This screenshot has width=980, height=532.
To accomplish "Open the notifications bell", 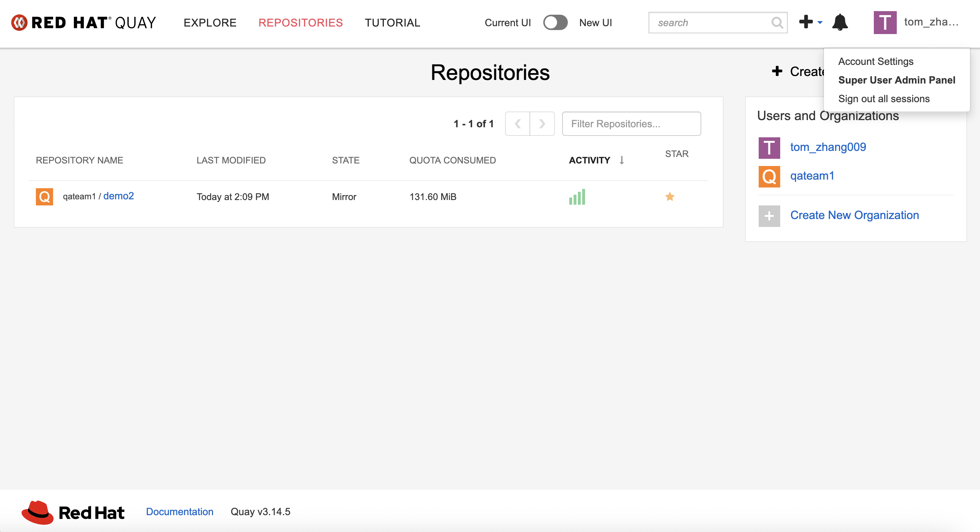I will [x=840, y=23].
